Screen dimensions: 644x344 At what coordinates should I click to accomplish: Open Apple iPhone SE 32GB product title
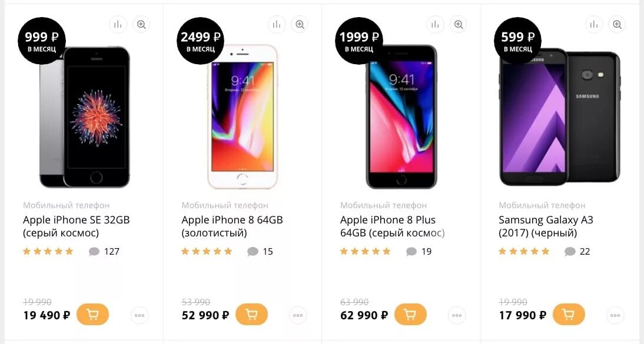pos(77,226)
